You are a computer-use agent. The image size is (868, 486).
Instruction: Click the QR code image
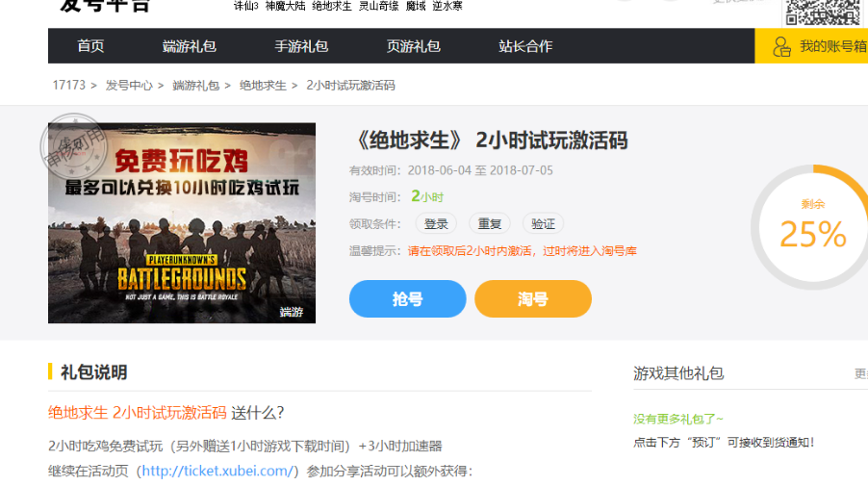823,13
